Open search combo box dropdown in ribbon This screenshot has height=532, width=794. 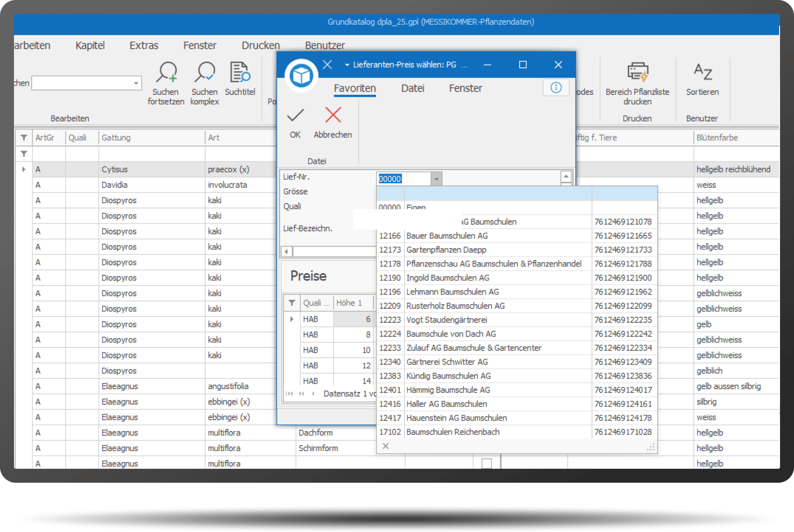pos(136,83)
